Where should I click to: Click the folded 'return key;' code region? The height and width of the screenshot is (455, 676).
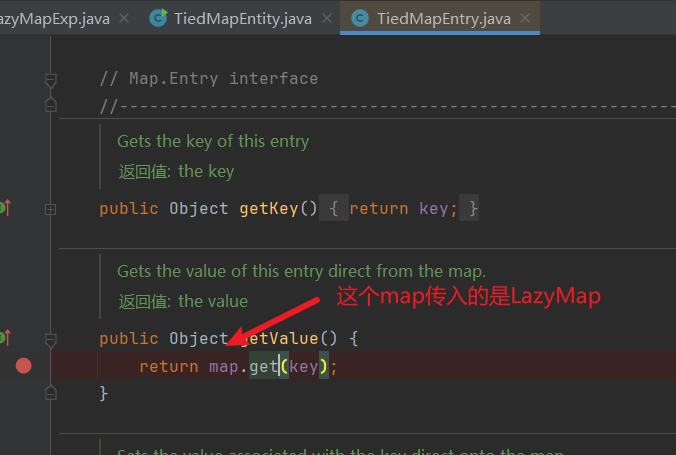pyautogui.click(x=399, y=209)
